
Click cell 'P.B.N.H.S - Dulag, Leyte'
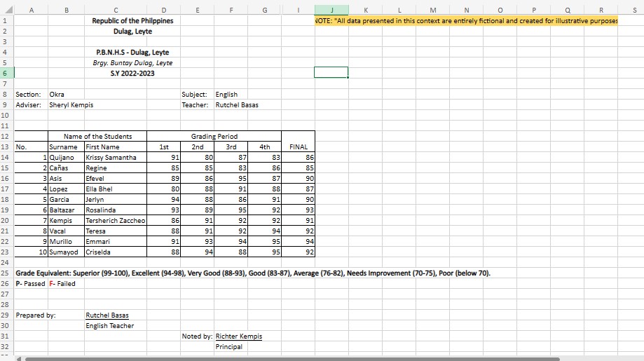pos(132,52)
